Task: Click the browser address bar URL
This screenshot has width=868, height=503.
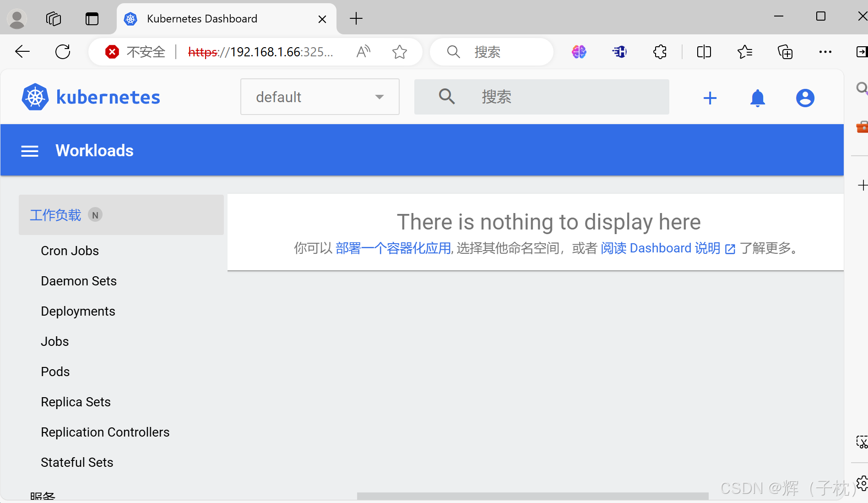Action: (261, 52)
